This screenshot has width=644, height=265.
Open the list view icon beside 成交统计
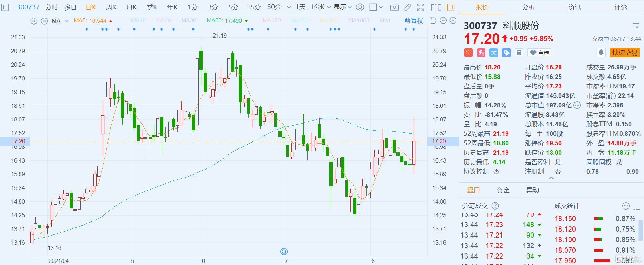coord(637,206)
